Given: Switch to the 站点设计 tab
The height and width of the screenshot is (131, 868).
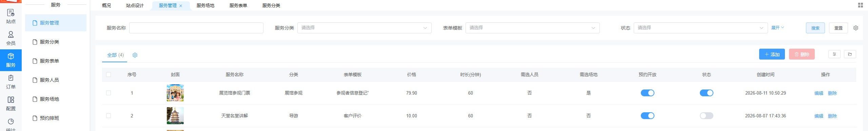Looking at the screenshot, I should pyautogui.click(x=135, y=5).
